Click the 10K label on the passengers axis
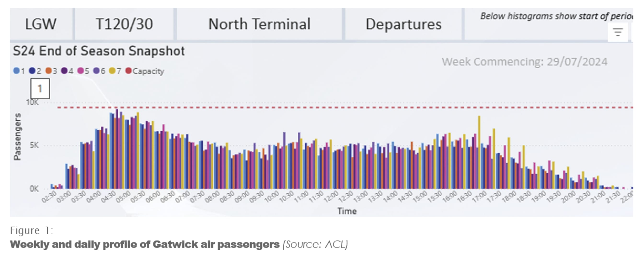This screenshot has width=644, height=259. tap(33, 103)
